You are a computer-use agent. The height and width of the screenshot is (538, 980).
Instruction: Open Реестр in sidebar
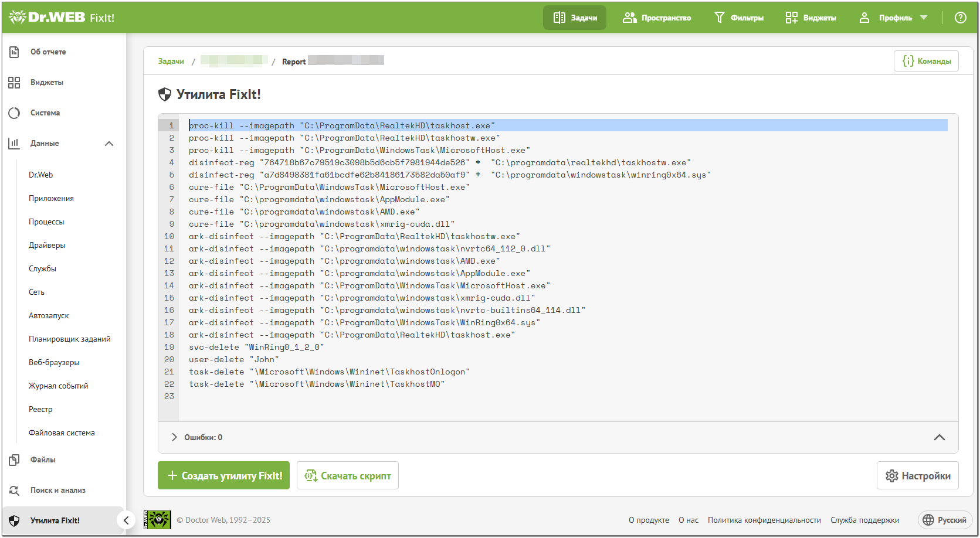pyautogui.click(x=40, y=409)
